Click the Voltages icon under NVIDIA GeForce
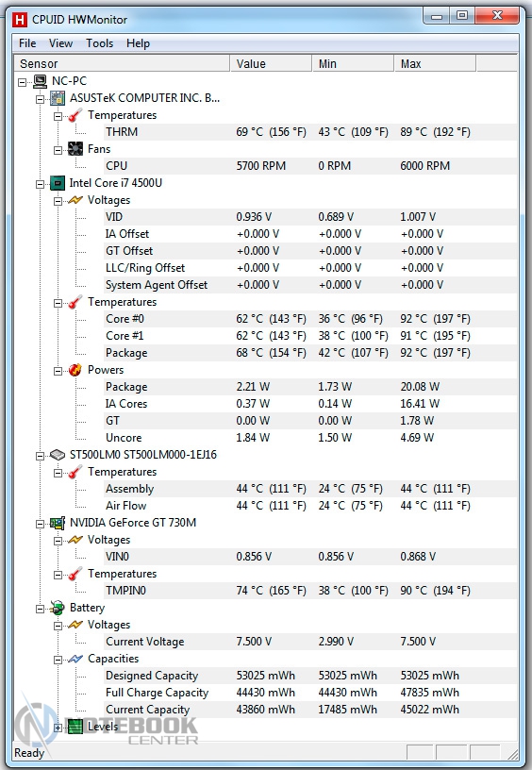The height and width of the screenshot is (770, 532). (75, 540)
